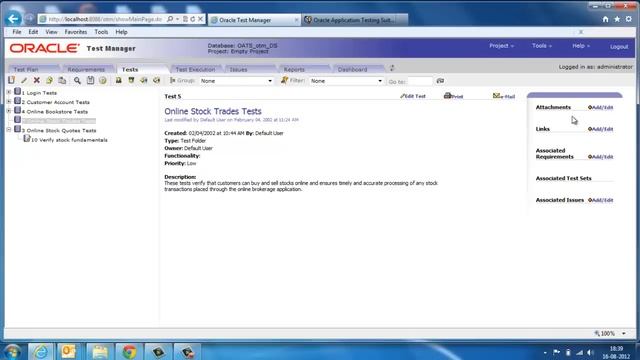The image size is (640, 360).
Task: Click the browser Home icon
Action: pyautogui.click(x=605, y=19)
